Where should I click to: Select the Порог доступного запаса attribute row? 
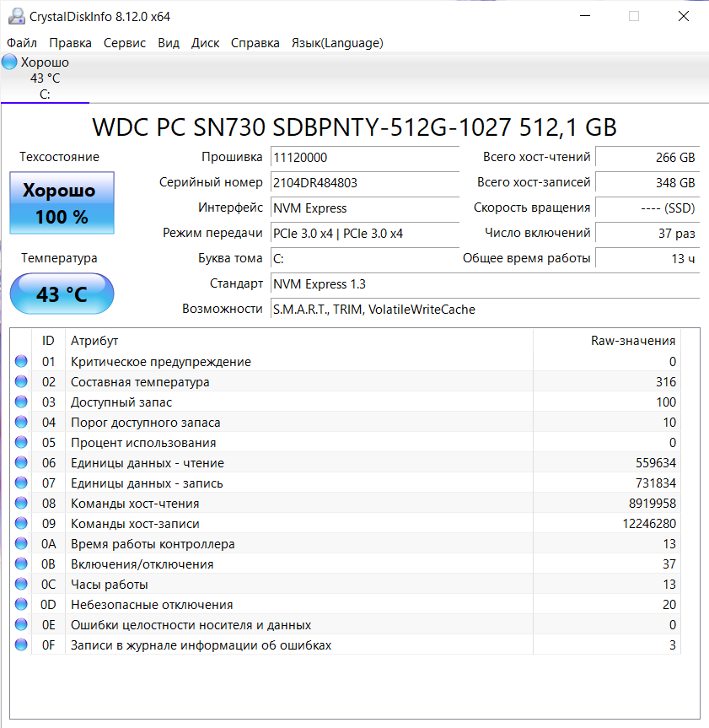346,422
